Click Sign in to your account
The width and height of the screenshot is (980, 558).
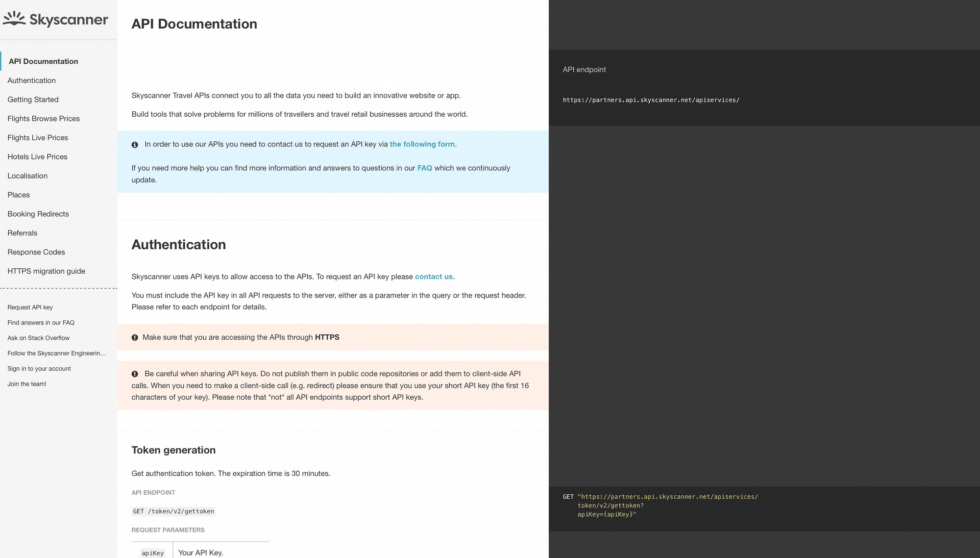(39, 369)
